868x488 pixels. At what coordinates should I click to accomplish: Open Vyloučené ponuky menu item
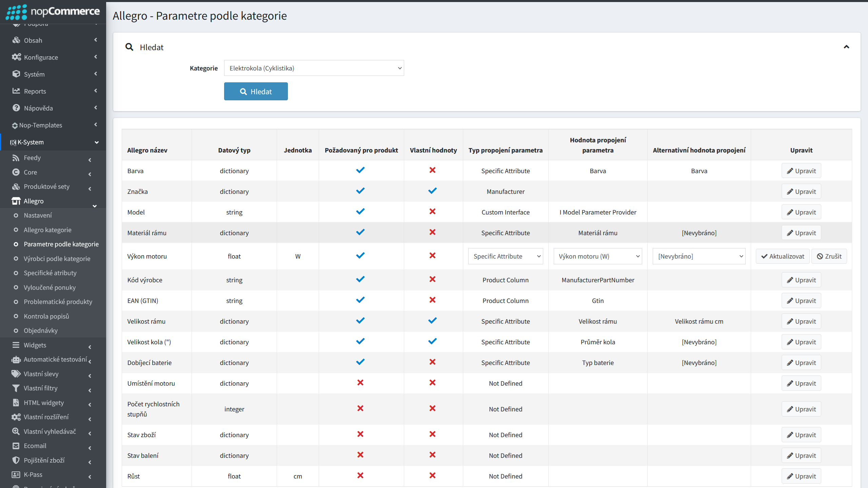click(x=50, y=287)
